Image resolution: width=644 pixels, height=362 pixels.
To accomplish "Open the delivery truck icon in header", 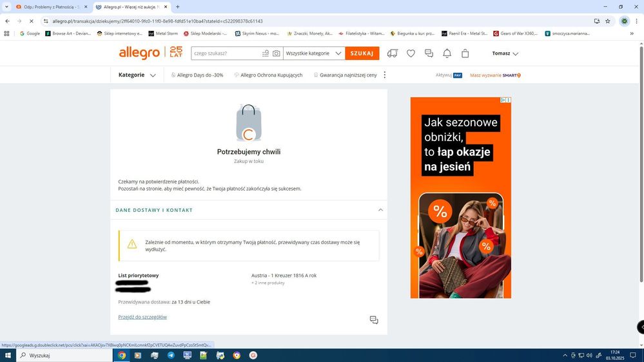I will [392, 53].
